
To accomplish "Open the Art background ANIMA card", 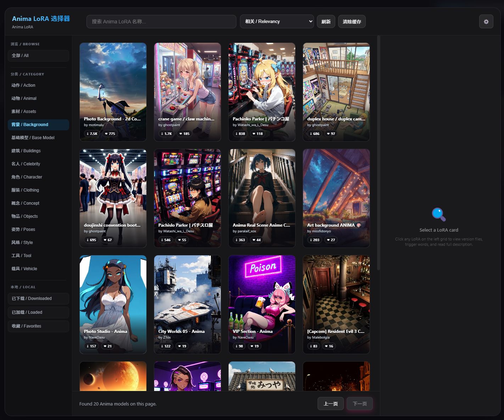I will [336, 198].
